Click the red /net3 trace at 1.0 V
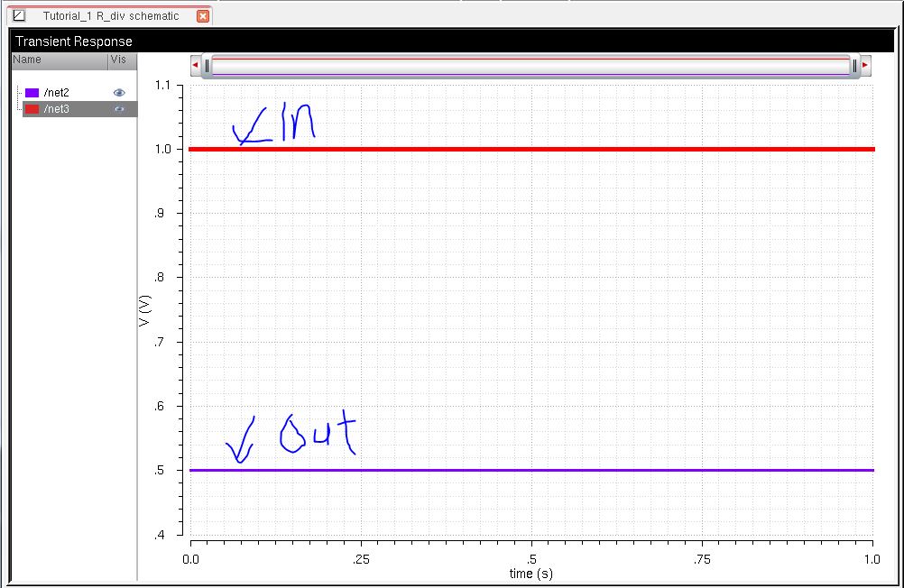904x588 pixels. (531, 150)
